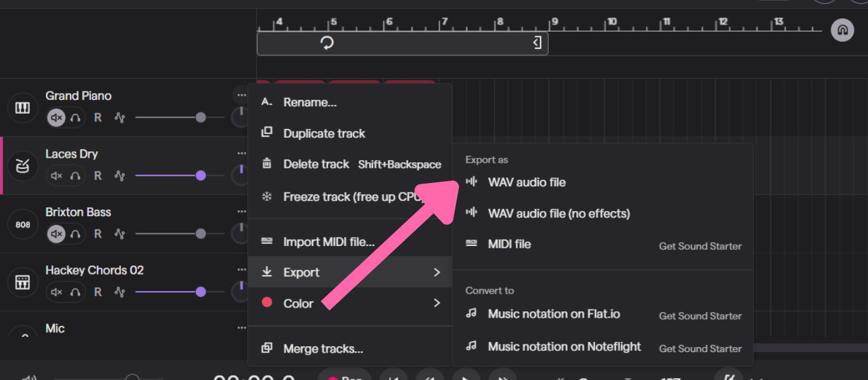This screenshot has height=380, width=868.
Task: Open automation for the Laces Dry track
Action: 119,175
